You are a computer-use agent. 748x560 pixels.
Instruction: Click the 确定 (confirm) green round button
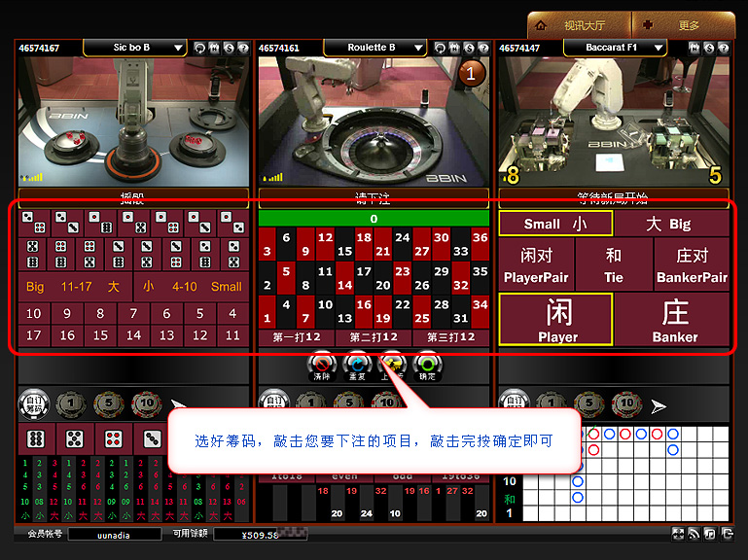[426, 366]
